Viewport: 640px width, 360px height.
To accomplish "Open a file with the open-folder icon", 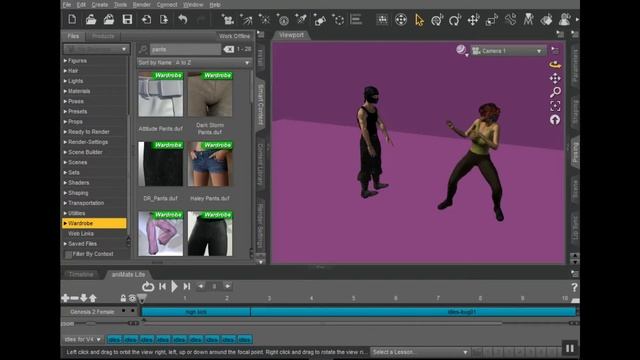I will (x=91, y=19).
